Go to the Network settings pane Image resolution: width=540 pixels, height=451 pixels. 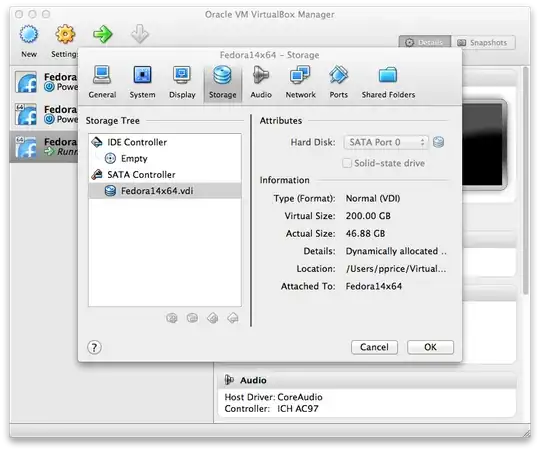tap(300, 82)
